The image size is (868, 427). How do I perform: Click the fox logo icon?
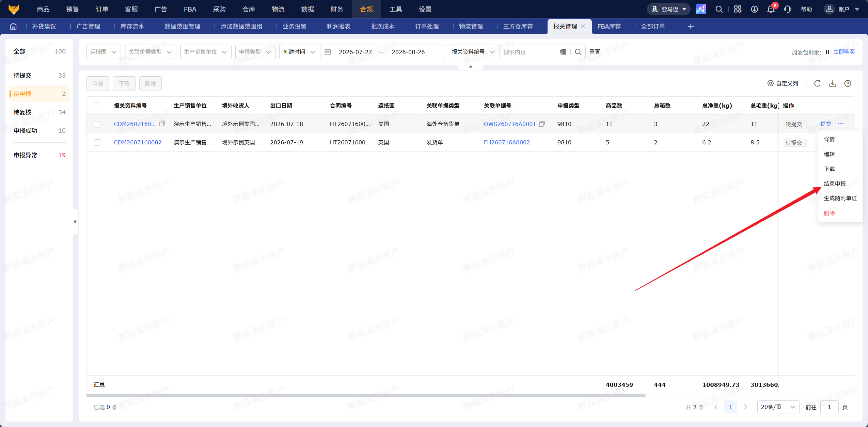click(x=14, y=9)
